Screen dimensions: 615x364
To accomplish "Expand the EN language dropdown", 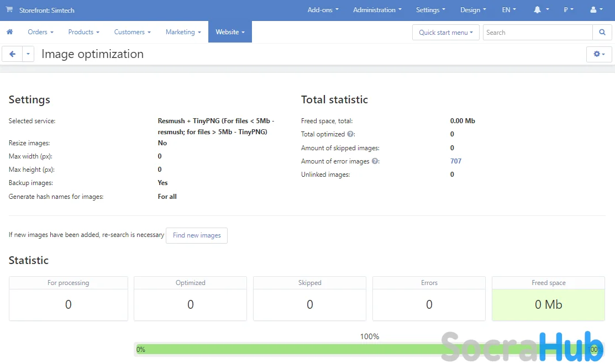I will pos(508,10).
